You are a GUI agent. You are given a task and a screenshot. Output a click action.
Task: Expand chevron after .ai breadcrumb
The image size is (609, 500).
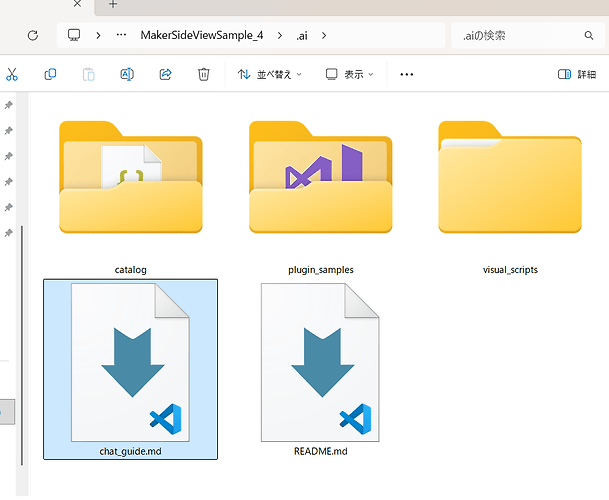click(324, 35)
